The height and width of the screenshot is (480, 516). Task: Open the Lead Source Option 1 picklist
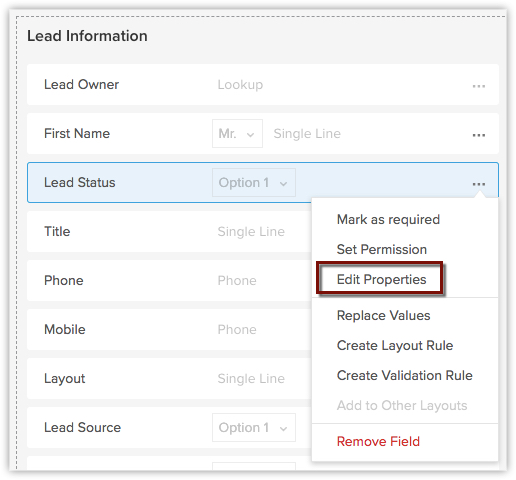click(x=254, y=428)
